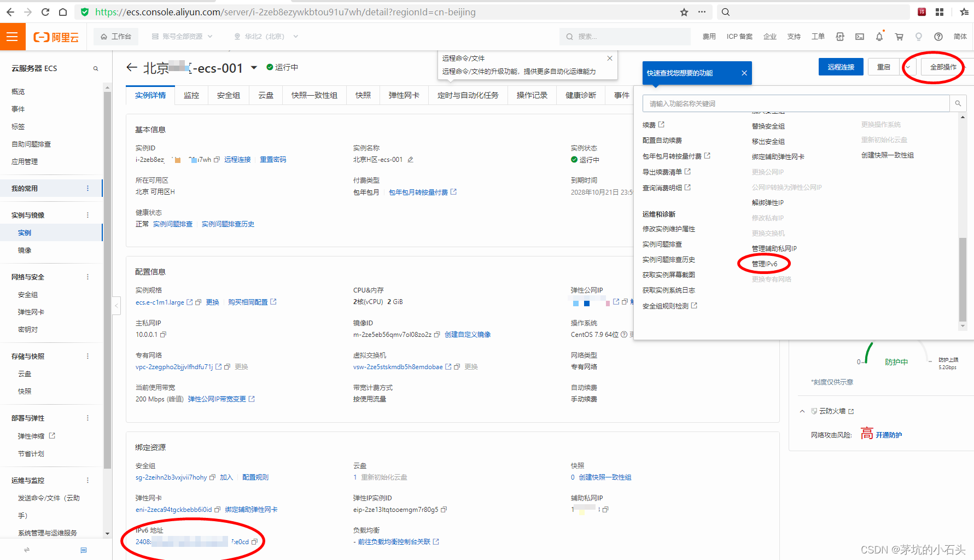Open the 华北2 (北京) region selector
Image resolution: width=974 pixels, height=560 pixels.
point(266,37)
